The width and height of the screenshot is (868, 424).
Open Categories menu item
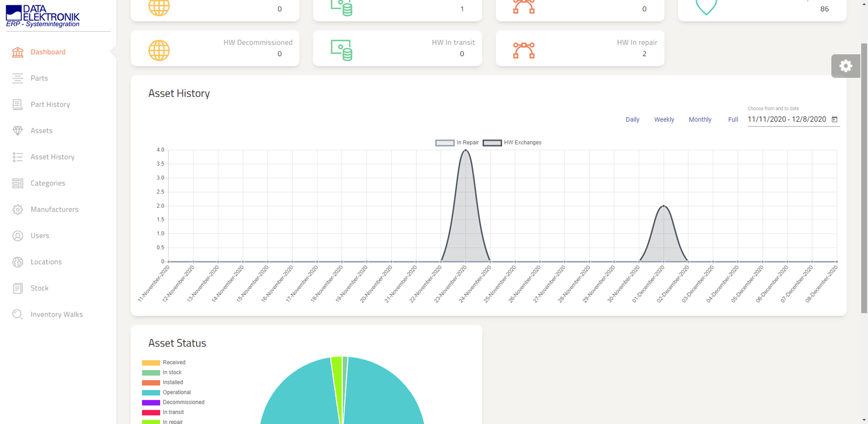48,183
